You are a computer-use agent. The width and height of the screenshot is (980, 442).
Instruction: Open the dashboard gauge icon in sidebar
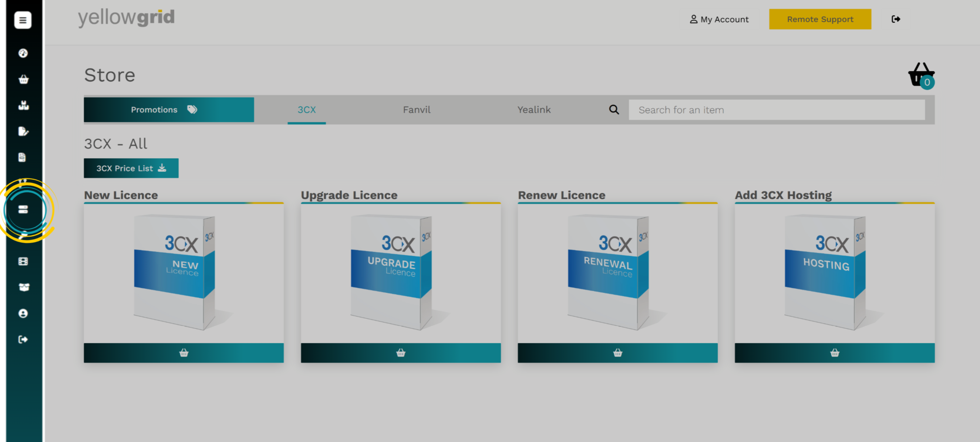23,53
